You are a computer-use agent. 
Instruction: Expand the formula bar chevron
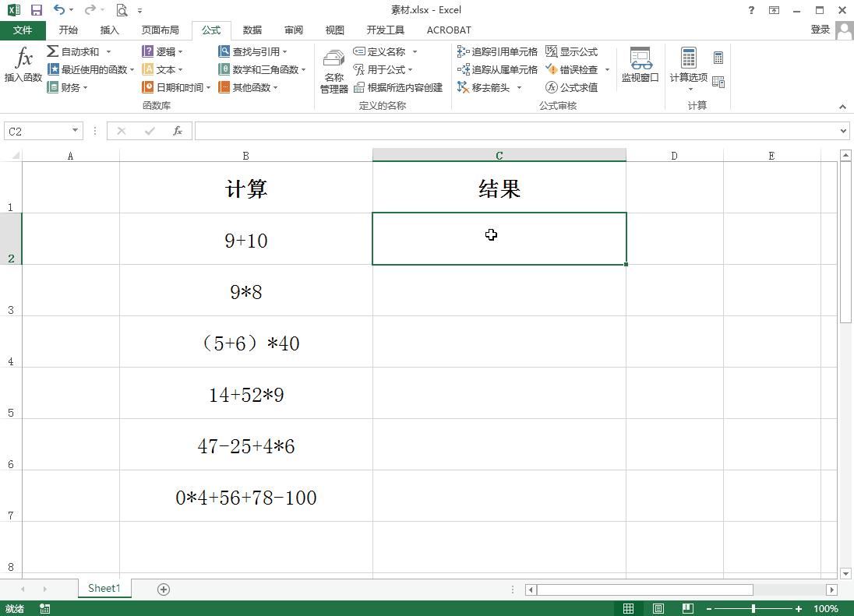843,131
